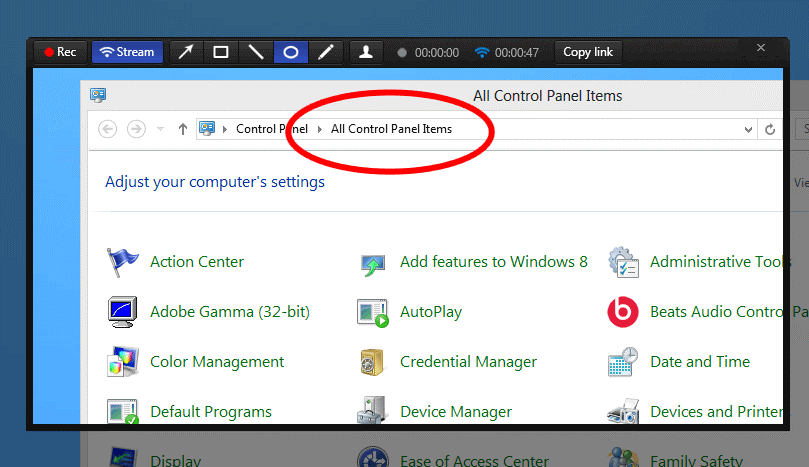Open Administrative Tools link
Screen dimensions: 809x467
pyautogui.click(x=718, y=262)
